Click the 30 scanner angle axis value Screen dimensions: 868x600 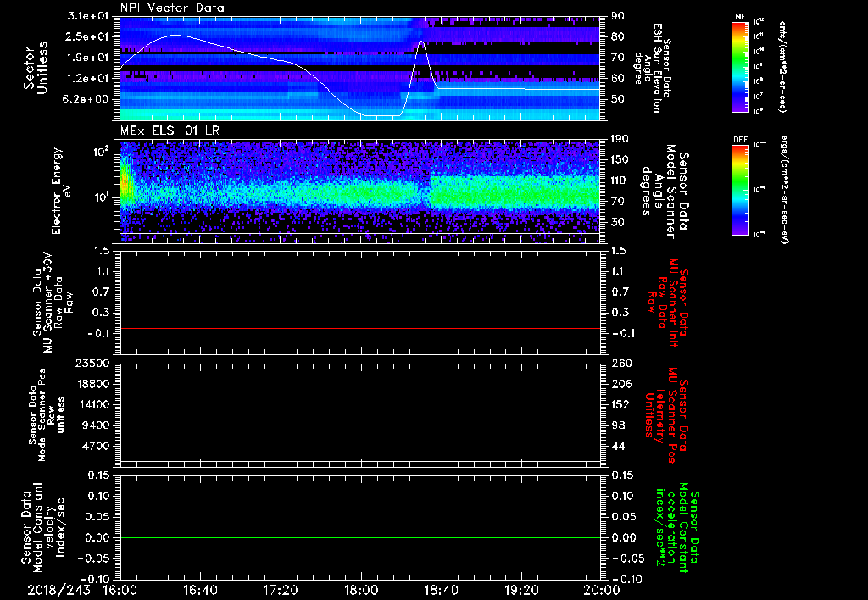pyautogui.click(x=618, y=222)
